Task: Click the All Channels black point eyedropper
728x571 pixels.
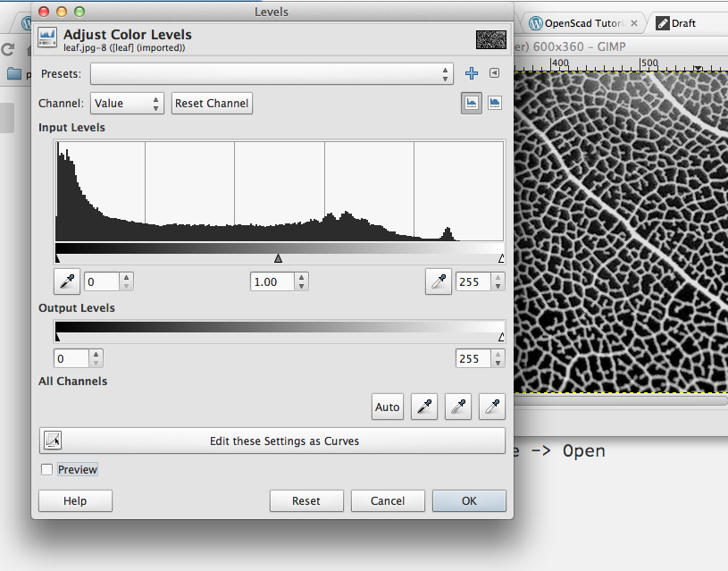Action: pos(423,407)
